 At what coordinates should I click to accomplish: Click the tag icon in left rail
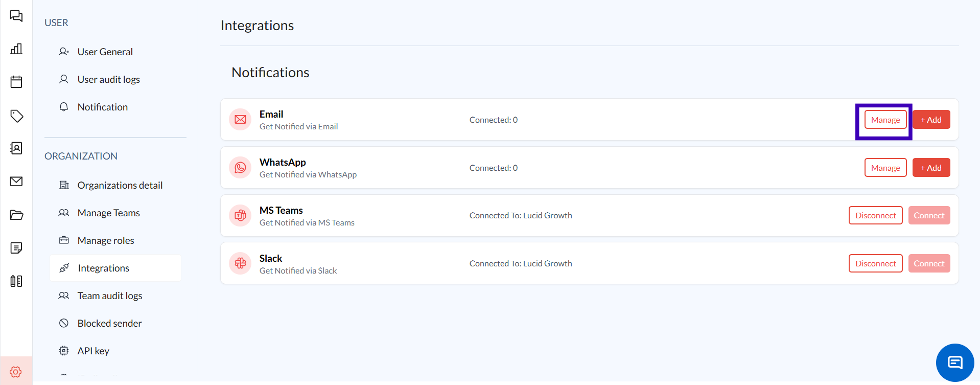click(16, 116)
